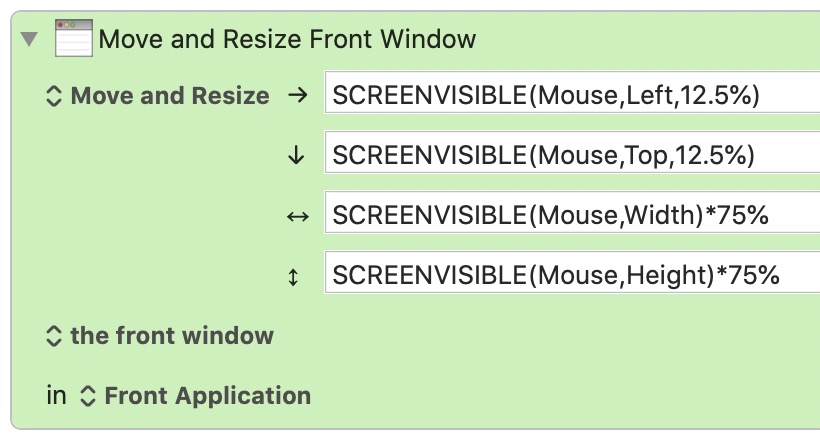The width and height of the screenshot is (820, 442).
Task: Edit the SCREENVISIBLE(Mouse,Height)*75% field
Action: tap(572, 273)
